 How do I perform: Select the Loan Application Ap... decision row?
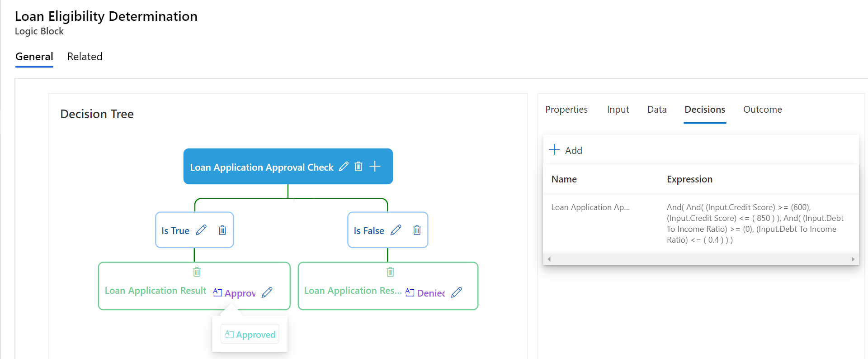click(590, 207)
